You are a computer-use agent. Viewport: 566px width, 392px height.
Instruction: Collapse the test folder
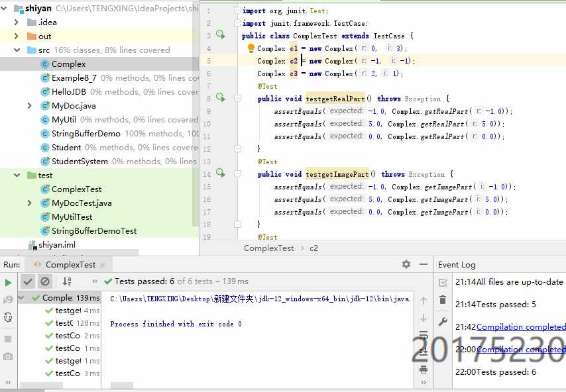point(17,175)
